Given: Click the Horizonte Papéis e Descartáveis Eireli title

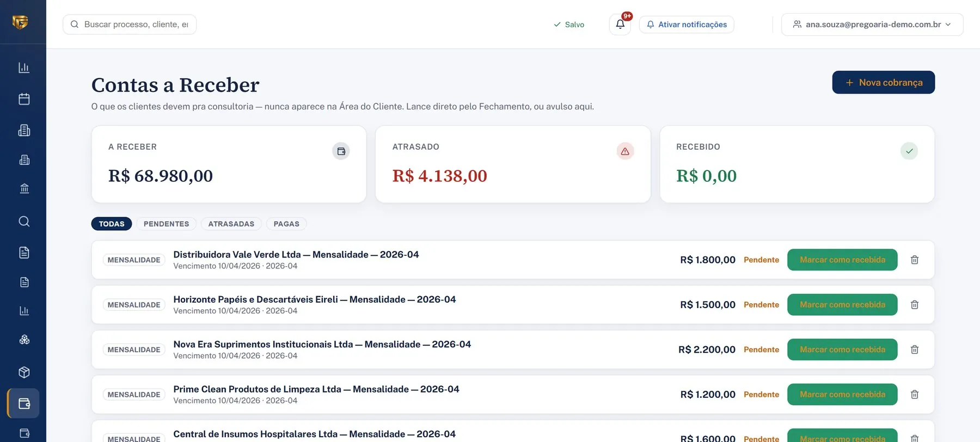Looking at the screenshot, I should click(315, 299).
